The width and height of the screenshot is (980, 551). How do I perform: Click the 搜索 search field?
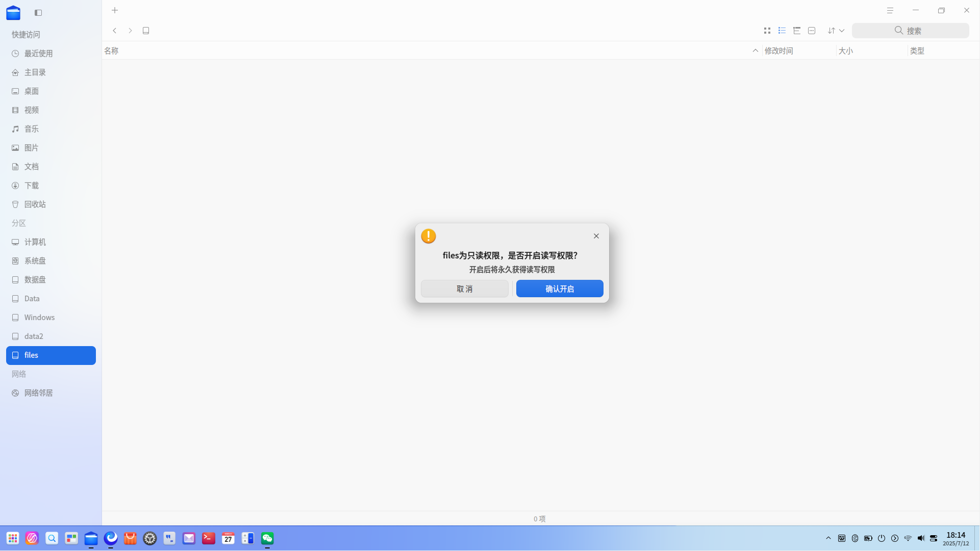point(911,31)
